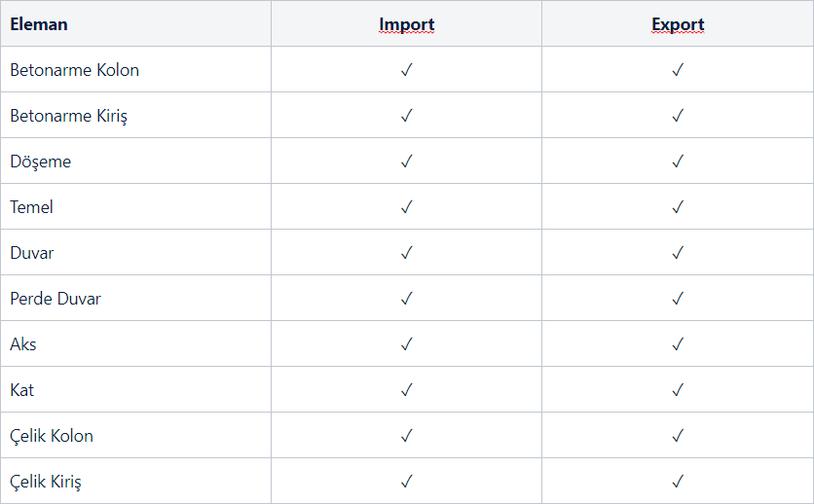Click the Temel row label
The image size is (814, 504).
point(32,207)
